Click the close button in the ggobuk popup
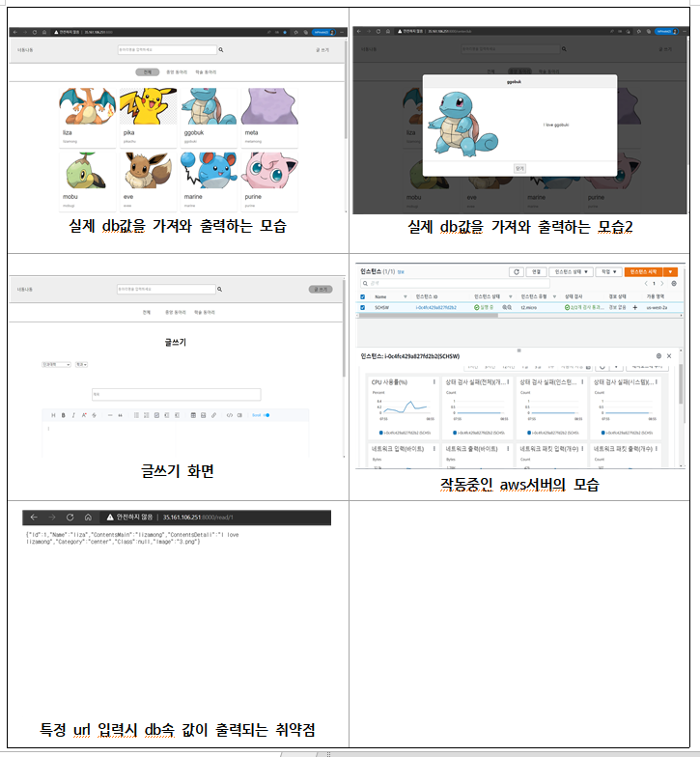The width and height of the screenshot is (700, 757). coord(519,168)
